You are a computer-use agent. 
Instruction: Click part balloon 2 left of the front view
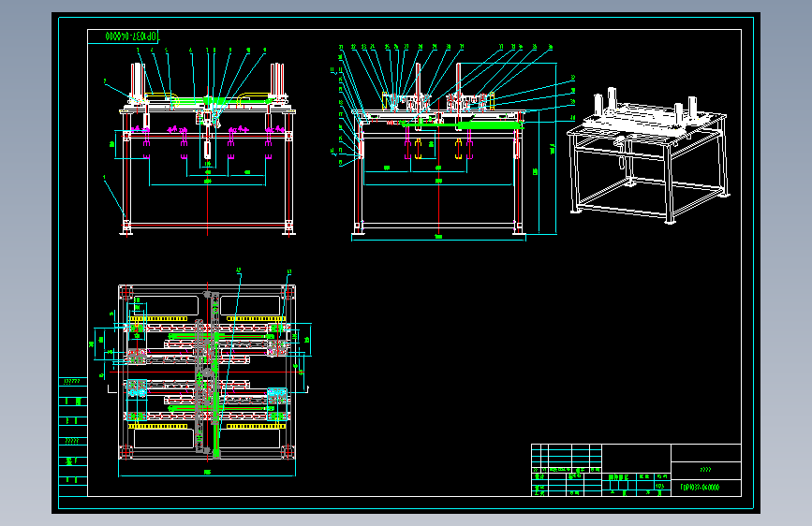[105, 81]
